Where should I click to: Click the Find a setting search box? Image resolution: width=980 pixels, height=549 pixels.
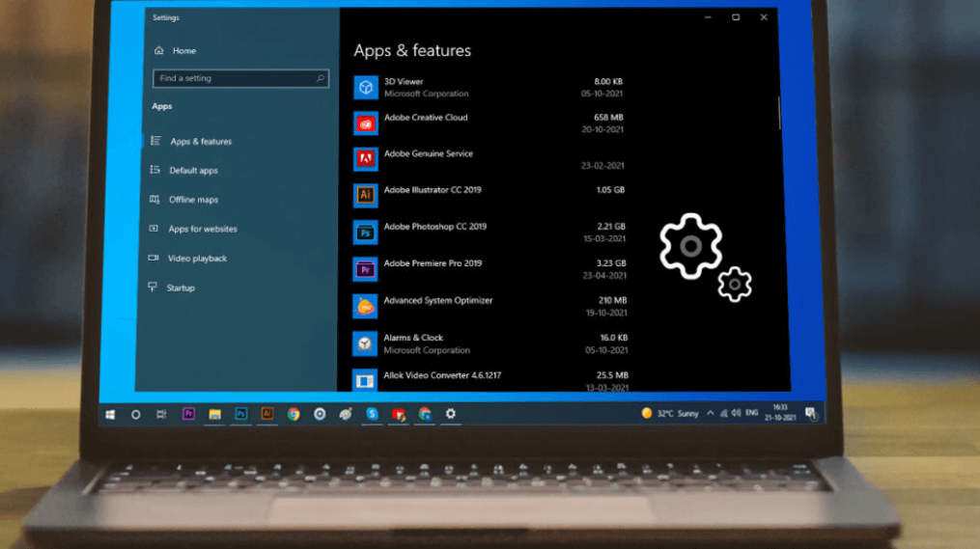tap(240, 78)
